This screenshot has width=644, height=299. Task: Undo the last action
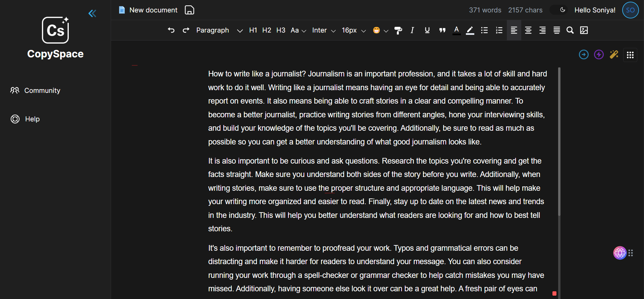click(171, 30)
